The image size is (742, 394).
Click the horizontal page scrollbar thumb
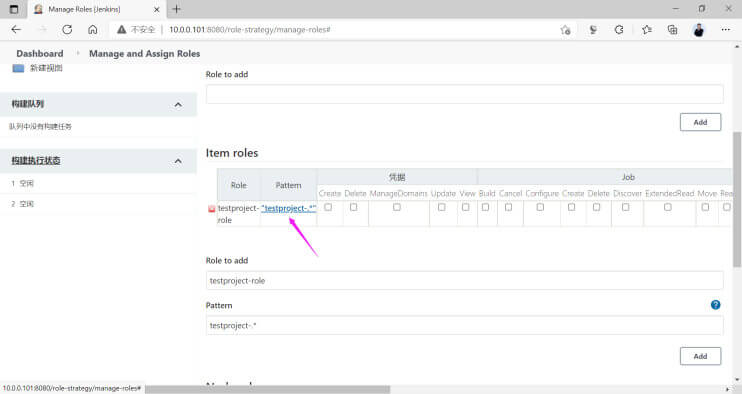click(268, 389)
